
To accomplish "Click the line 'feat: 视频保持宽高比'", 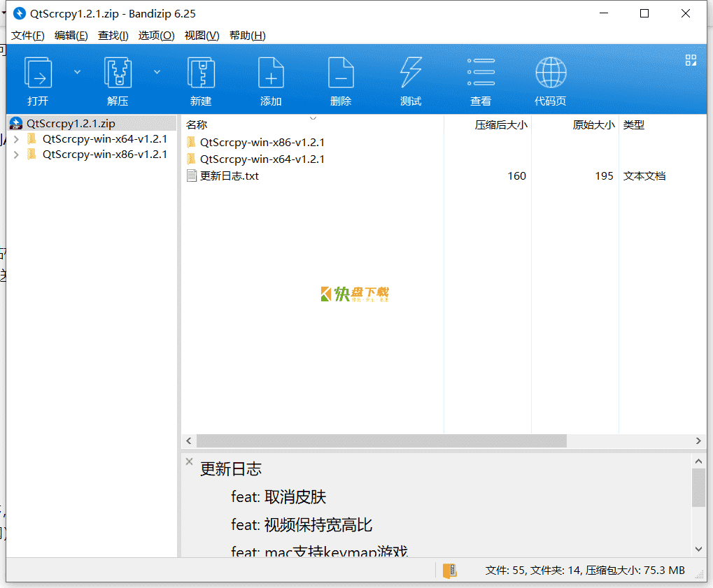I will pos(302,525).
